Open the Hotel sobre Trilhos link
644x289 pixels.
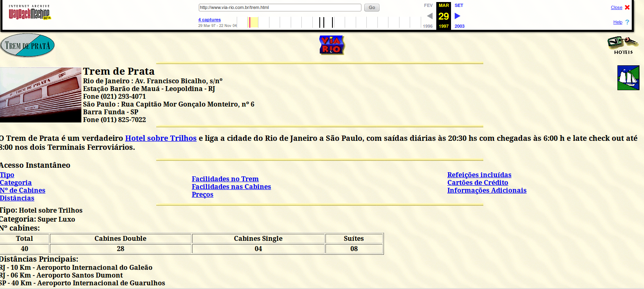161,138
